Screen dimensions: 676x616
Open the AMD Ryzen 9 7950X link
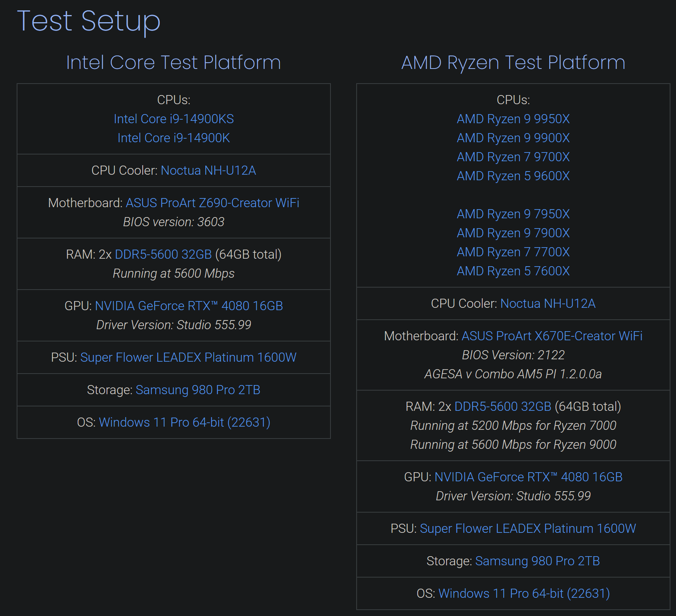pos(513,214)
